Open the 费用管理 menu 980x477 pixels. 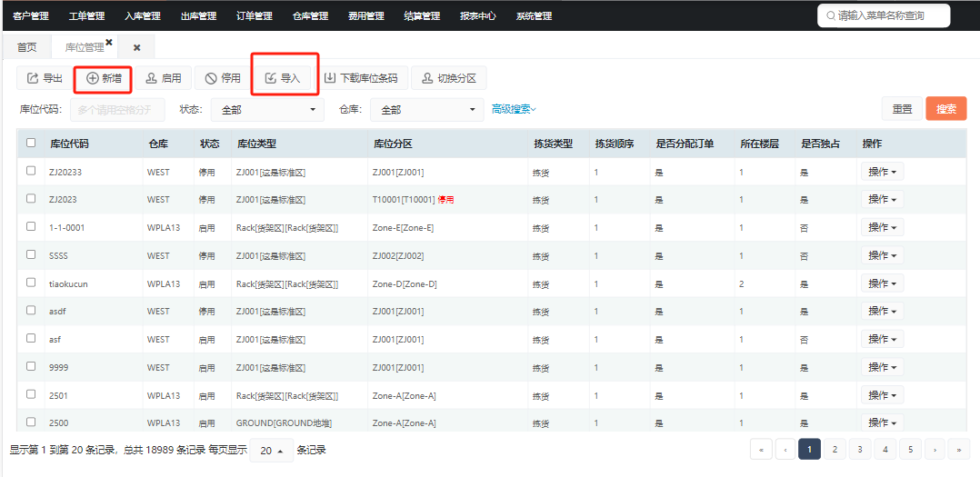tap(366, 16)
